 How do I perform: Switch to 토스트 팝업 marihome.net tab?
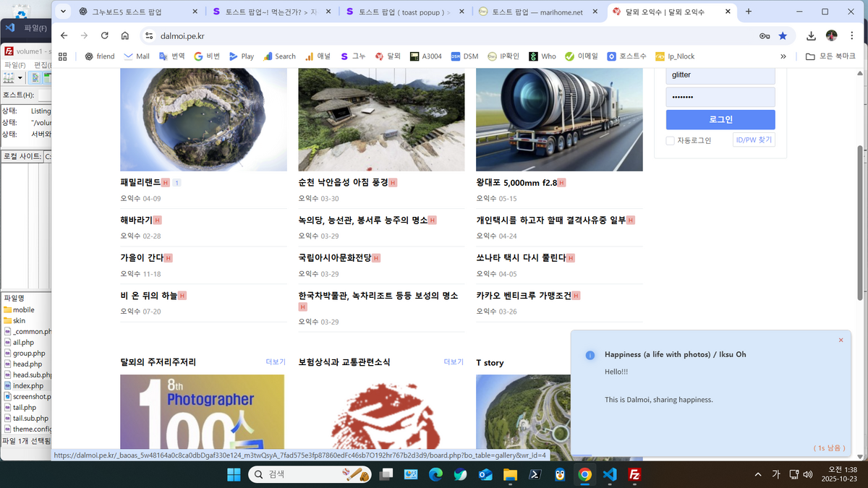(x=537, y=12)
